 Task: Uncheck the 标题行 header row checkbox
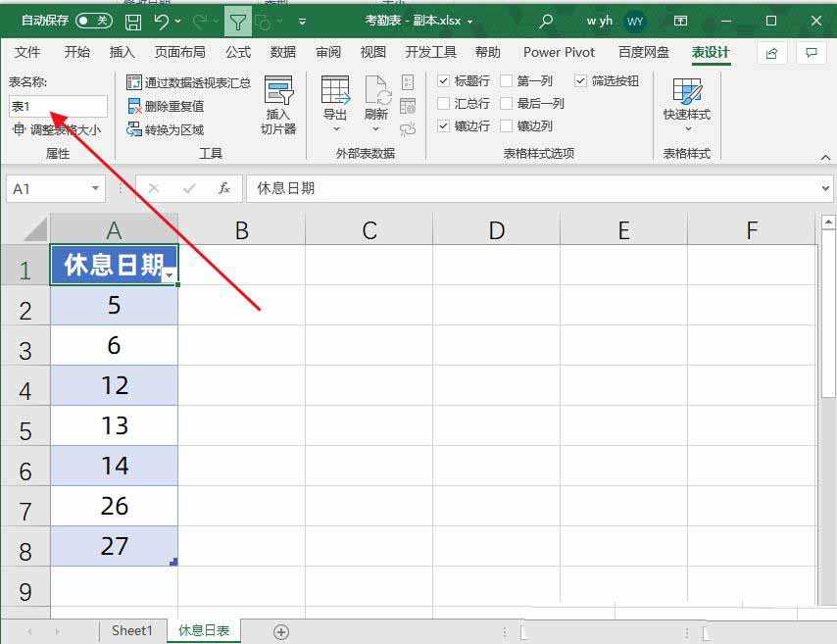(444, 81)
